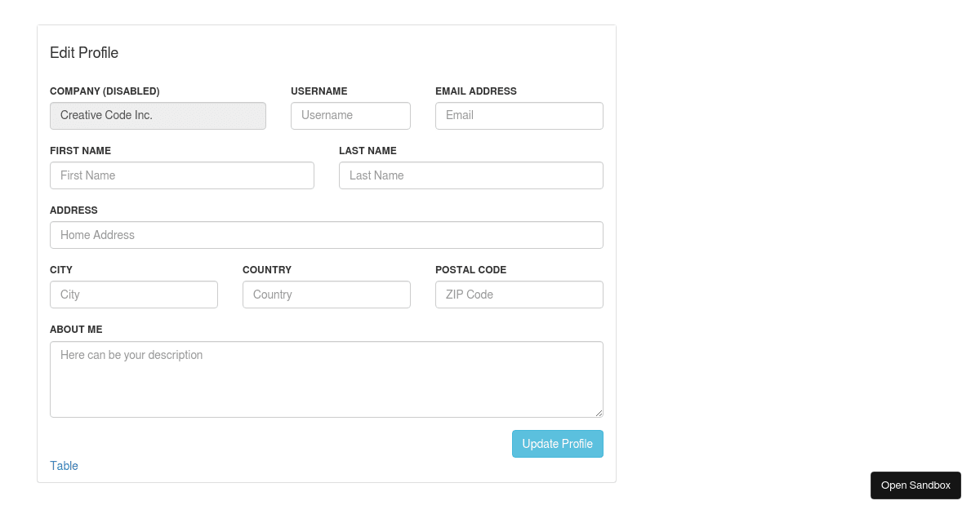980x514 pixels.
Task: Click the Email Address input field
Action: (x=519, y=115)
